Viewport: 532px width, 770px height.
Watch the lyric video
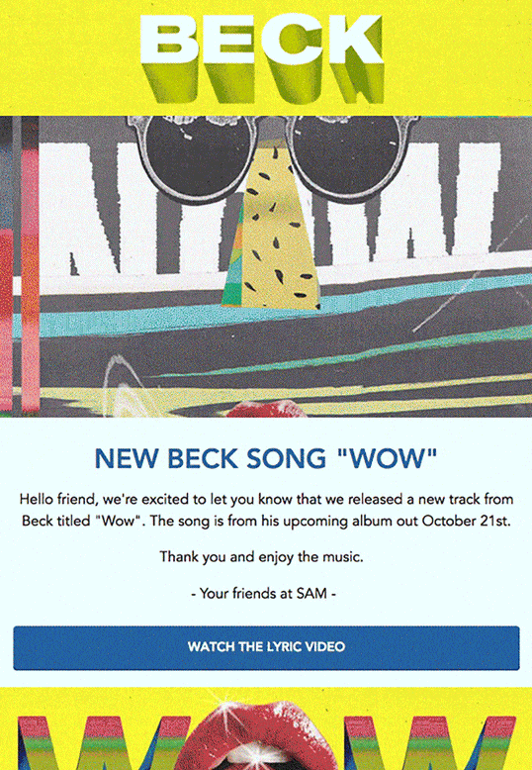click(266, 647)
